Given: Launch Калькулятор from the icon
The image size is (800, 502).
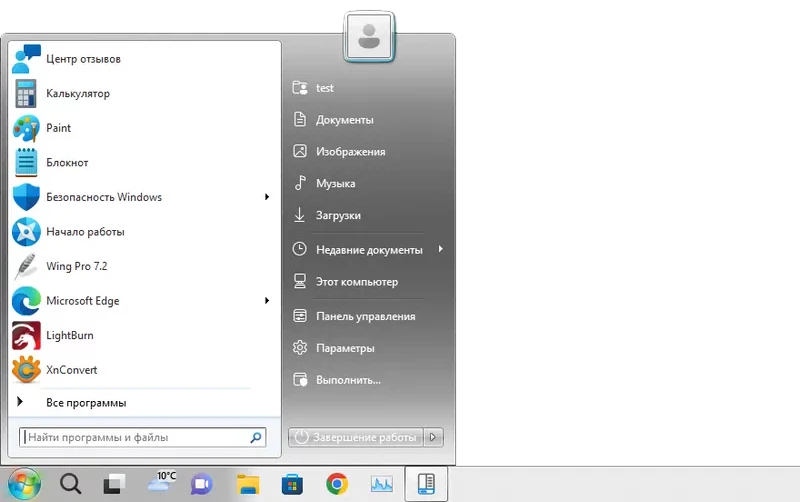Looking at the screenshot, I should tap(26, 94).
